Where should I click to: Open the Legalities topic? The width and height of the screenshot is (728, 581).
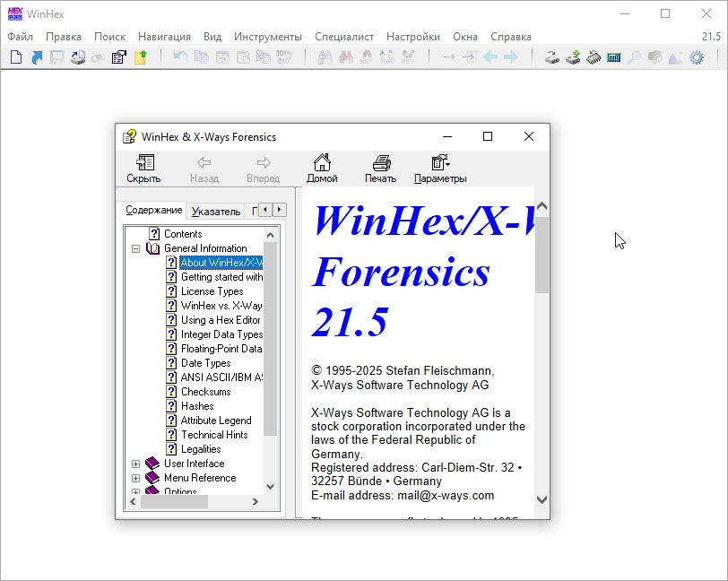pyautogui.click(x=201, y=449)
